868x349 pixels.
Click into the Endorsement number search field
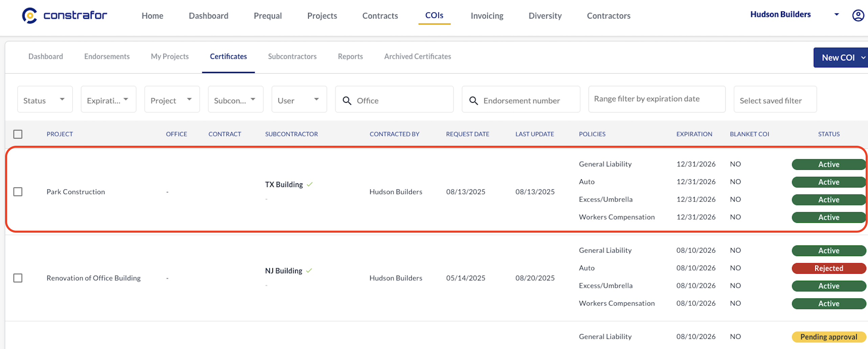click(x=521, y=99)
